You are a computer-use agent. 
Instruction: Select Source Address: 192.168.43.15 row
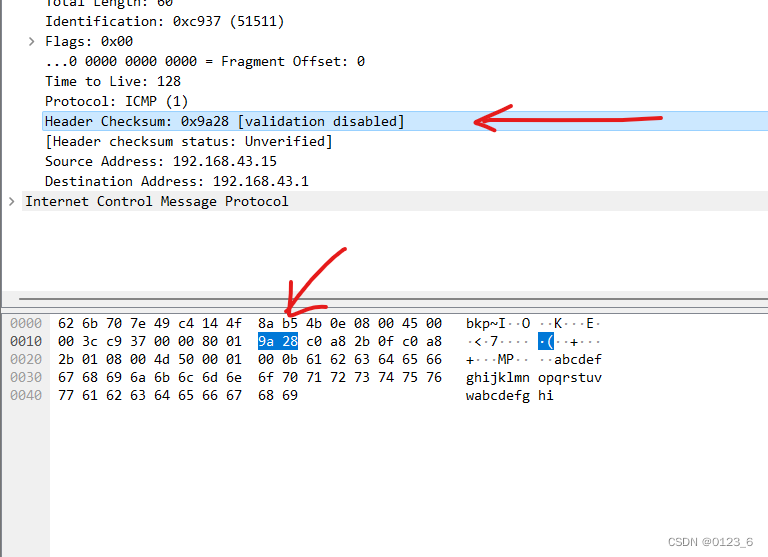tap(161, 162)
